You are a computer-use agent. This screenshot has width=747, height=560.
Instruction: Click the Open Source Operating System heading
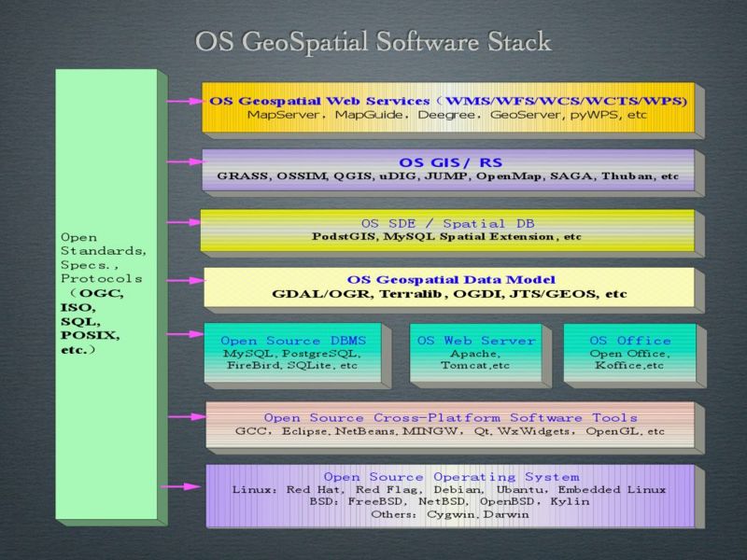pos(451,477)
